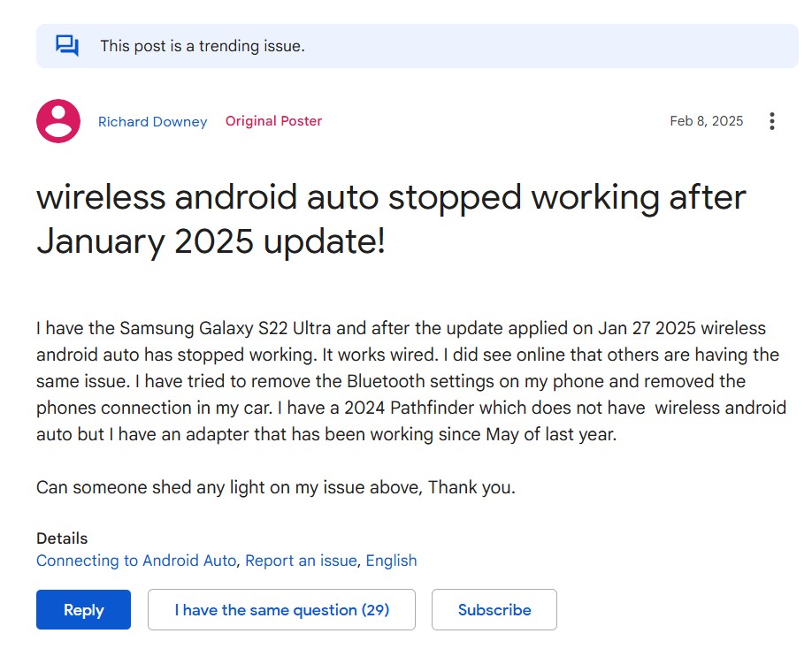Click the 'Details' section label
Screen dimensions: 812x664
[x=62, y=538]
